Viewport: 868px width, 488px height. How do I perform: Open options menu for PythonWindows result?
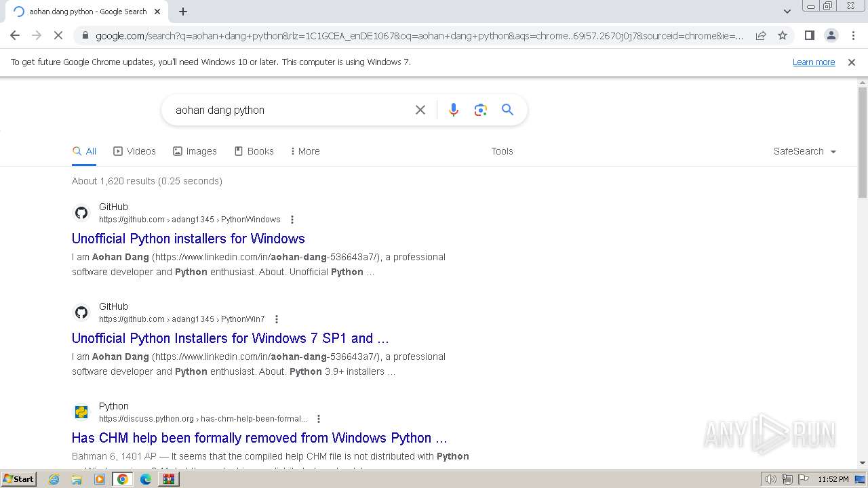point(292,220)
